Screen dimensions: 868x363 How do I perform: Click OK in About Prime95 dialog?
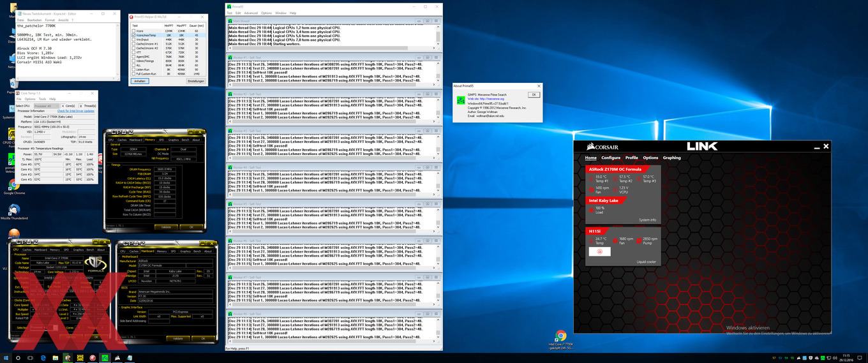coord(534,94)
